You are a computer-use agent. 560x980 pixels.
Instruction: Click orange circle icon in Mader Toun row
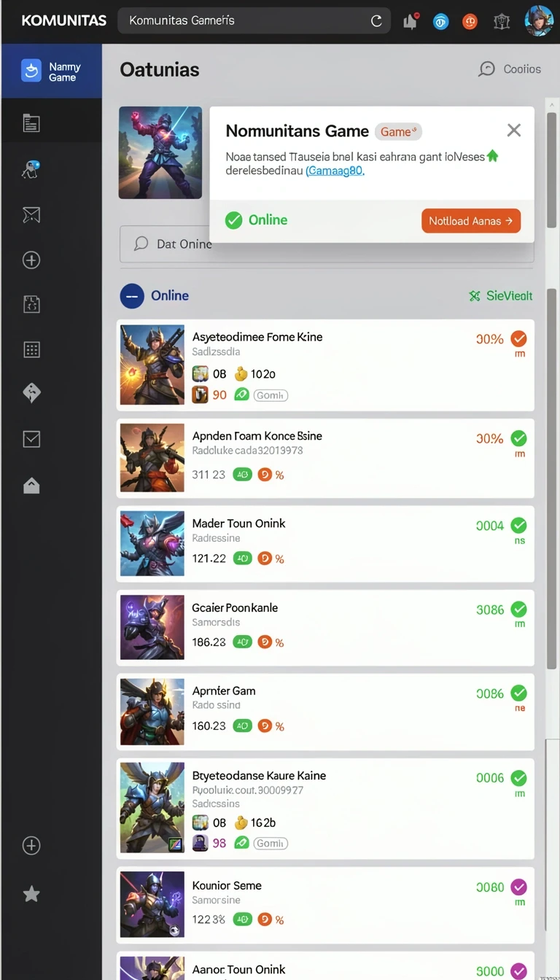pos(265,559)
